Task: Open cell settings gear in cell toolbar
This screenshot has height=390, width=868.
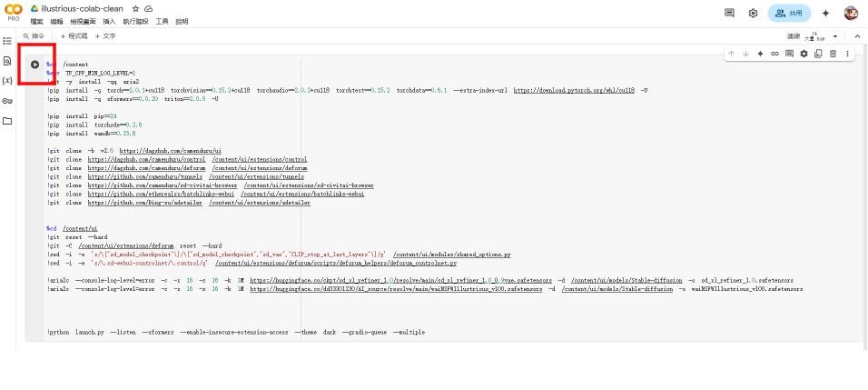Action: tap(804, 54)
